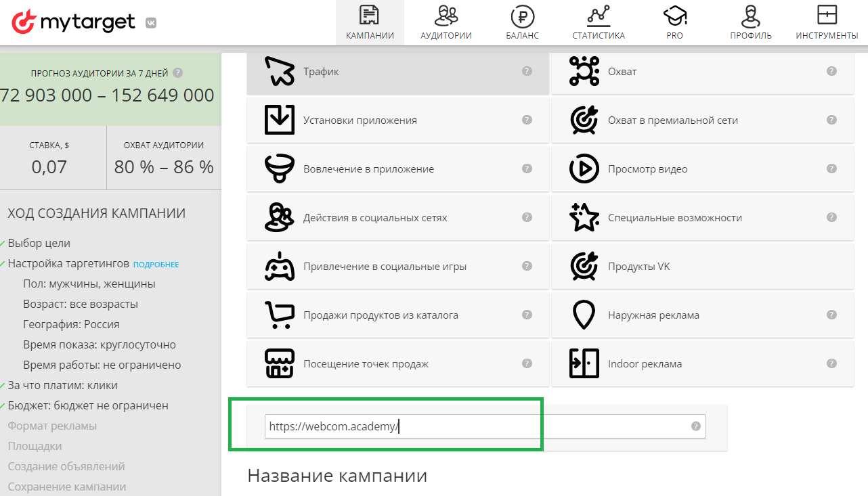Click the play icon for Просмотр видео
Screen dimensions: 868x496
click(x=584, y=169)
